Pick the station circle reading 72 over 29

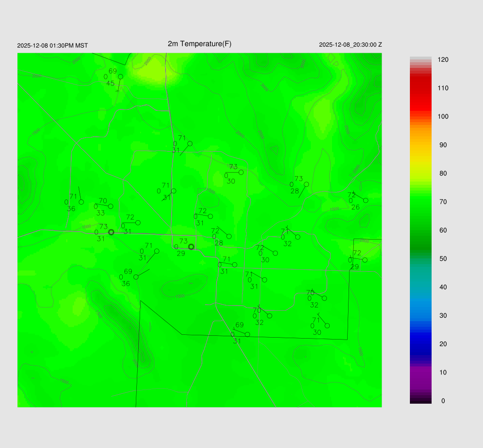pos(365,260)
